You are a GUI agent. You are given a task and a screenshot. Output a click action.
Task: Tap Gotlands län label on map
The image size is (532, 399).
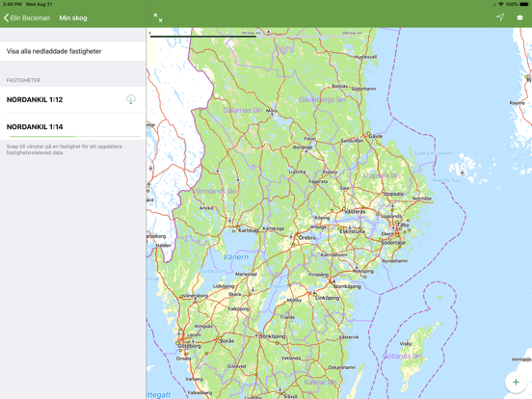pos(402,356)
